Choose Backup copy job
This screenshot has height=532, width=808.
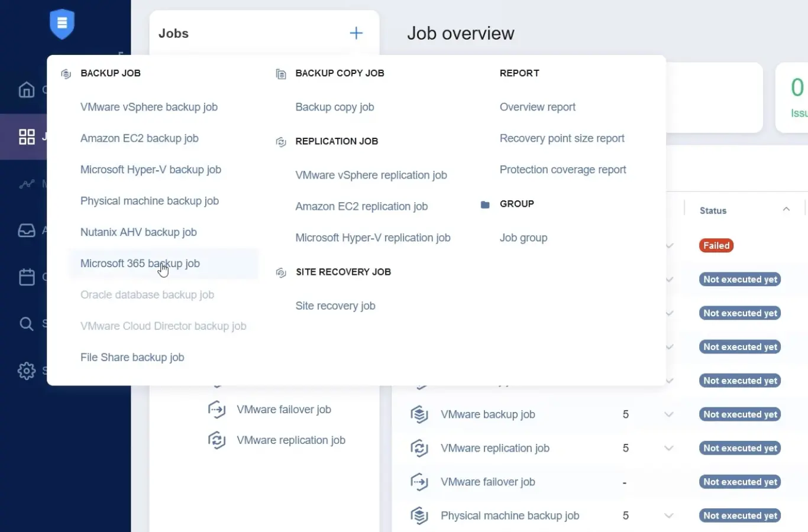[x=335, y=107]
